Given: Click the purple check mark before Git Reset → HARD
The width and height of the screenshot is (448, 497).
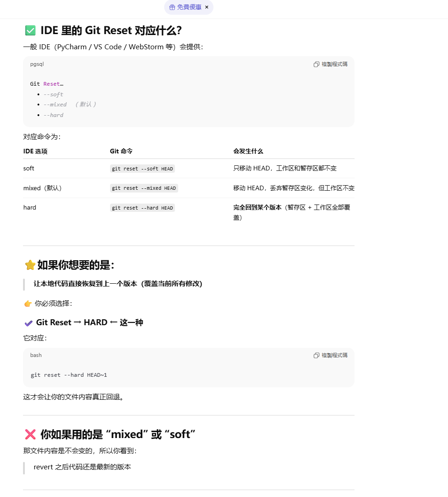Looking at the screenshot, I should click(x=29, y=323).
